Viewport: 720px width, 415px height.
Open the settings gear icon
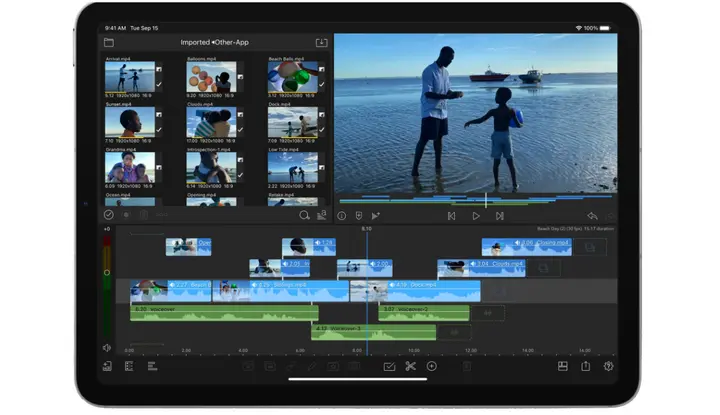[x=608, y=366]
